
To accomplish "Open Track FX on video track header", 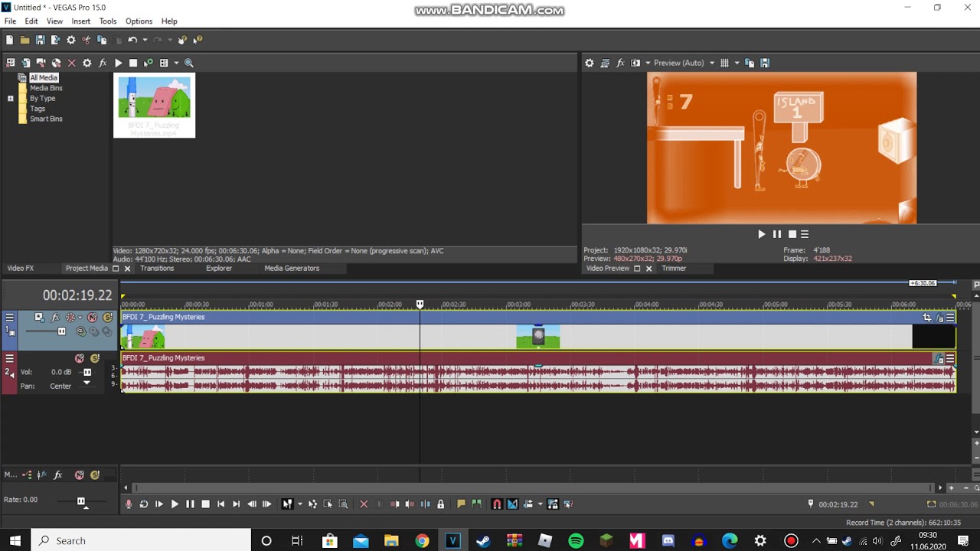I will pyautogui.click(x=54, y=318).
